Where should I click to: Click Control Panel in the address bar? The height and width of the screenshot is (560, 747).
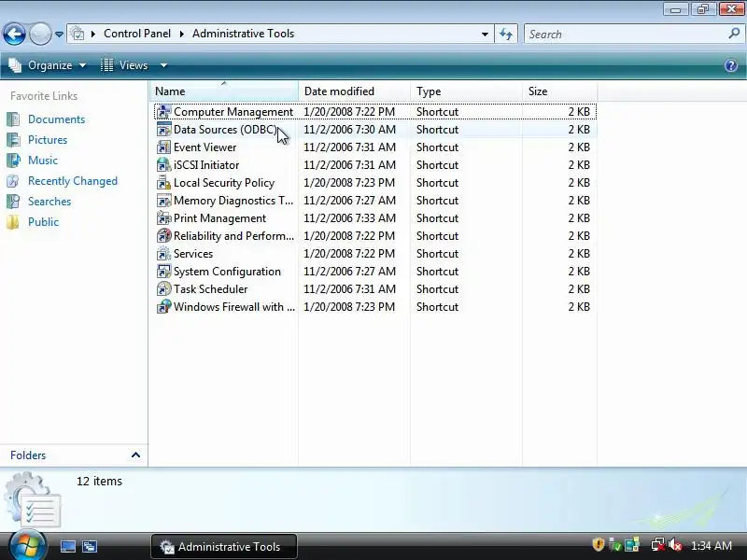(137, 34)
